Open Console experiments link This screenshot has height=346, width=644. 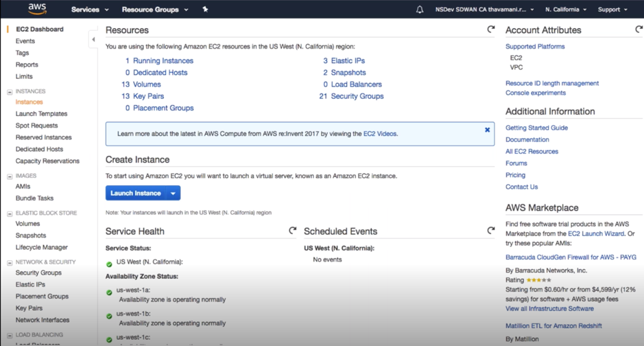point(536,93)
